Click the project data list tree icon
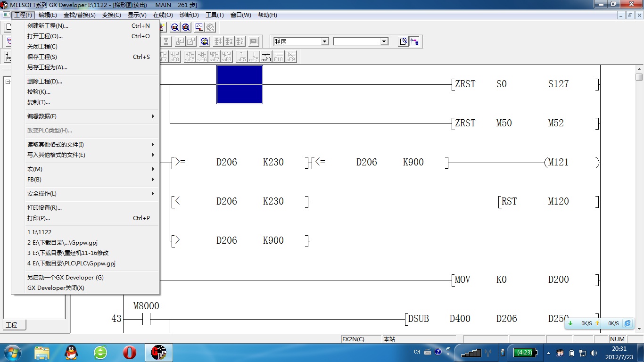644x362 pixels. point(414,41)
